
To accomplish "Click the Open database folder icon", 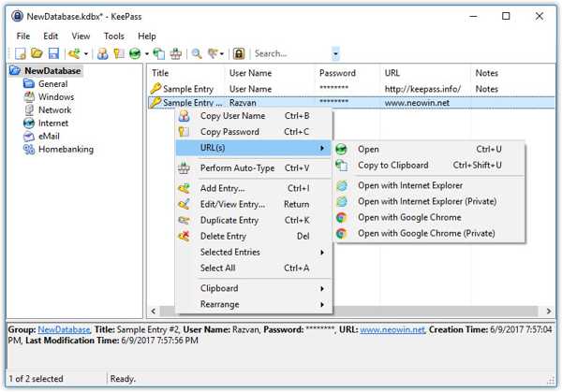I will click(x=37, y=53).
